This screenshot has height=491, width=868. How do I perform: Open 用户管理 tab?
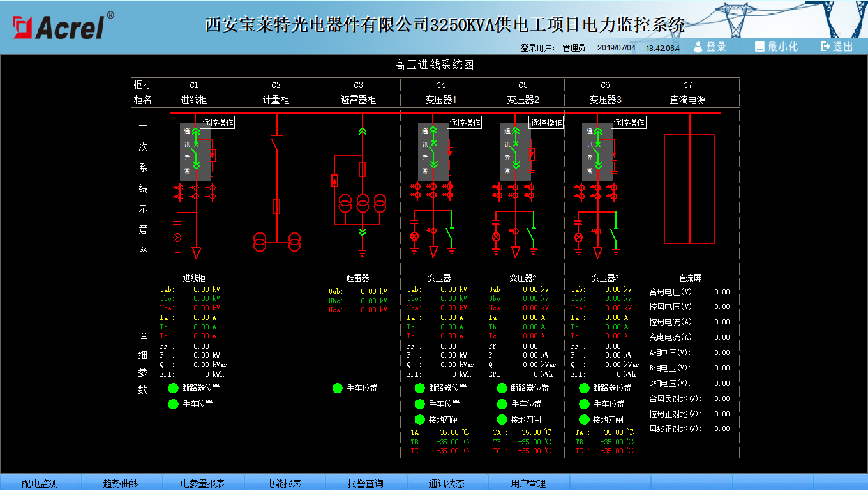click(x=528, y=483)
